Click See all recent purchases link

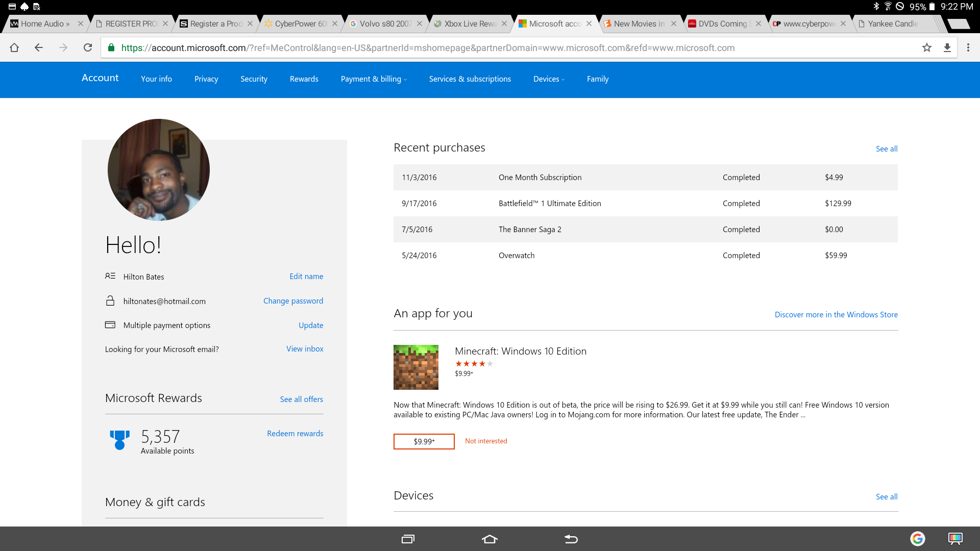(886, 148)
